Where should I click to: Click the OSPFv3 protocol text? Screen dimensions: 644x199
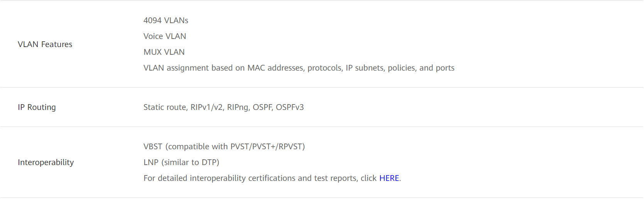pos(290,107)
